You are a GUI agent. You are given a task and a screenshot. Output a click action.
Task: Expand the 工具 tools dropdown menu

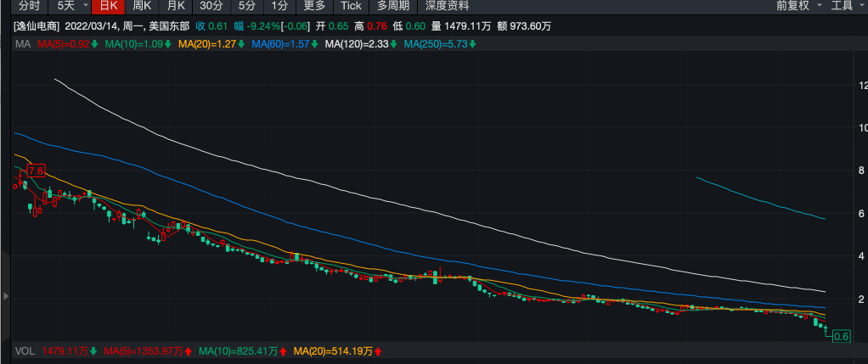click(x=846, y=6)
